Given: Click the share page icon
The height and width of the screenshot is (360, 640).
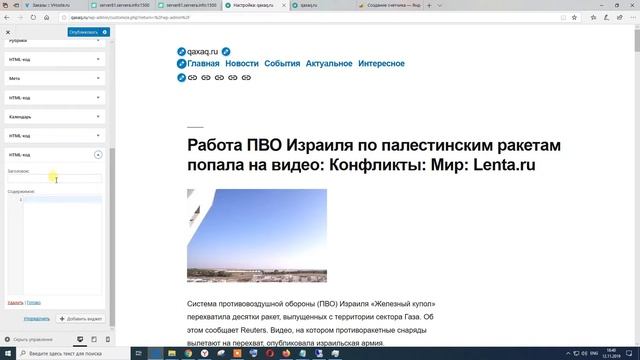Looking at the screenshot, I should [x=620, y=18].
